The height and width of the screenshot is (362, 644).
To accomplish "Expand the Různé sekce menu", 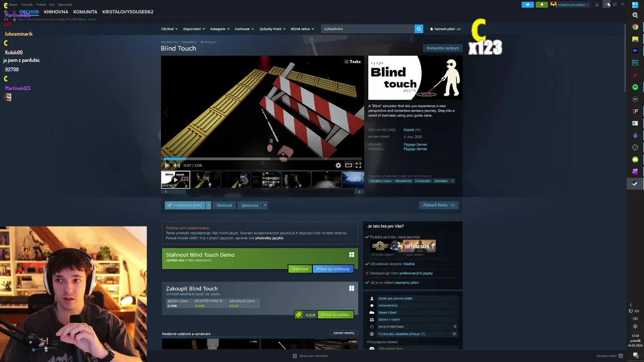I will (x=302, y=29).
